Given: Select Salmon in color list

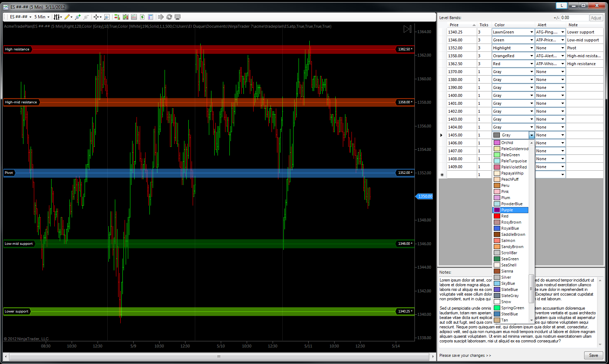Looking at the screenshot, I should [x=510, y=241].
